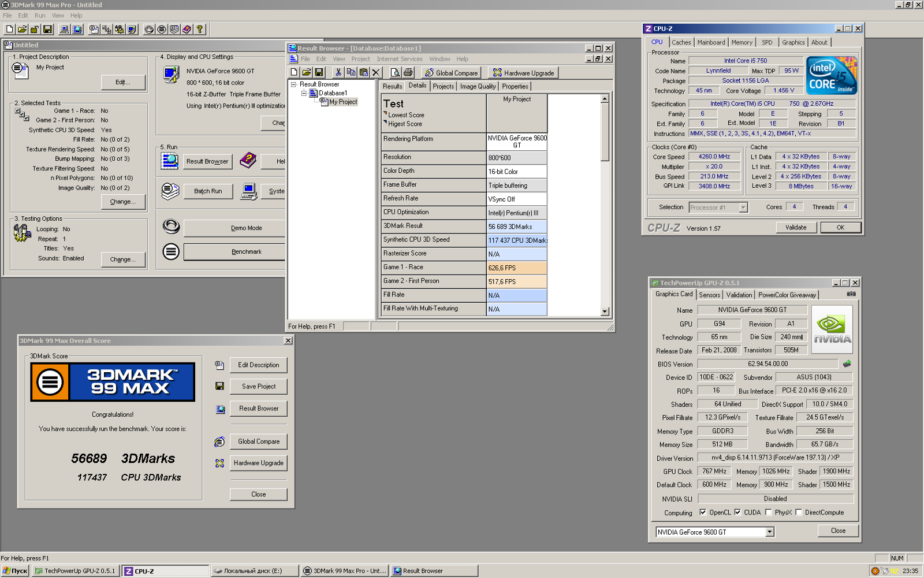Viewport: 924px width, 578px height.
Task: Click Change... under Selected Tests
Action: (123, 202)
